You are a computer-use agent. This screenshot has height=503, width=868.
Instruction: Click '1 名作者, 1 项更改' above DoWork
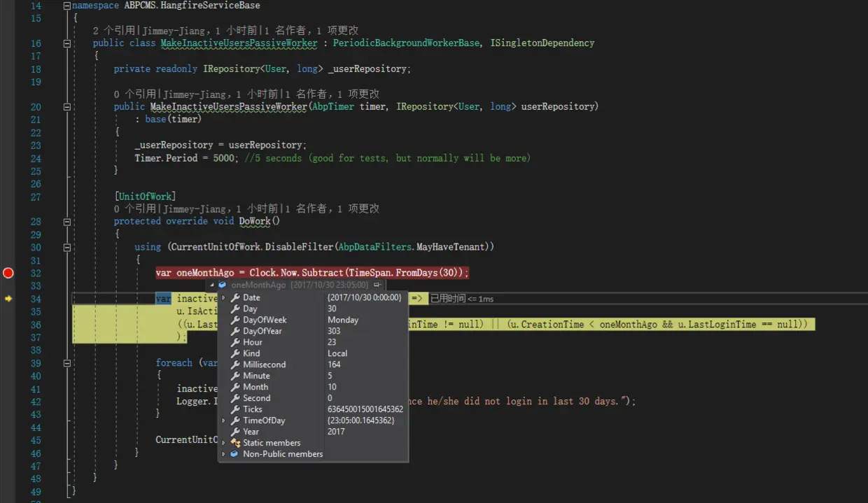332,209
